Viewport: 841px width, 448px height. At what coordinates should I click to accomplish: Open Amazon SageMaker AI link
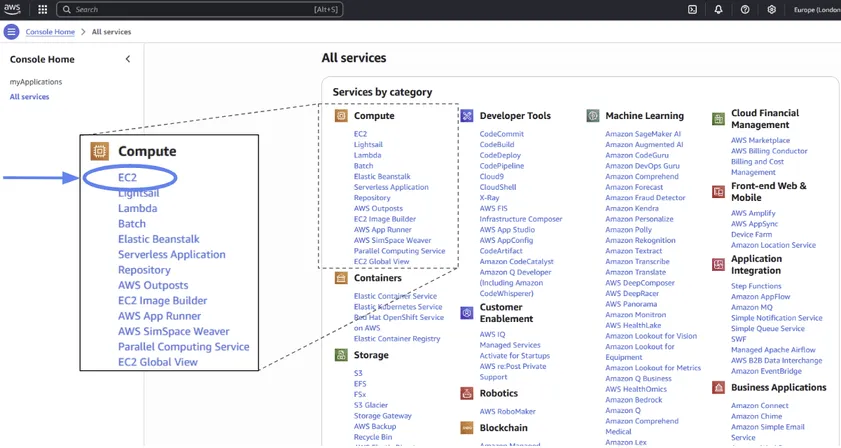pyautogui.click(x=643, y=134)
